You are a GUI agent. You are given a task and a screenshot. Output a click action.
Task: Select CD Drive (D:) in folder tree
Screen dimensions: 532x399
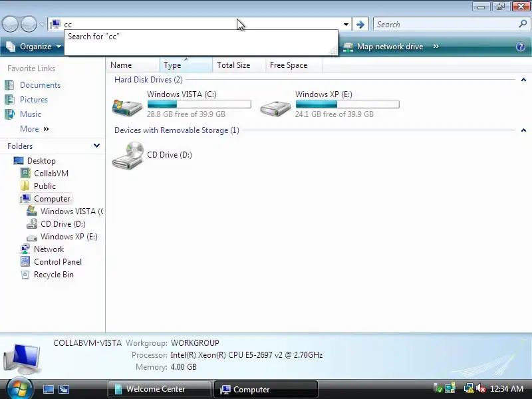63,224
